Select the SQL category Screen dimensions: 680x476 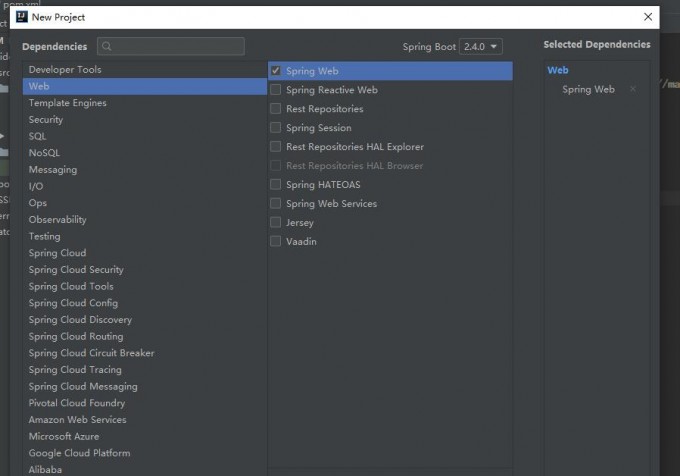(145, 136)
